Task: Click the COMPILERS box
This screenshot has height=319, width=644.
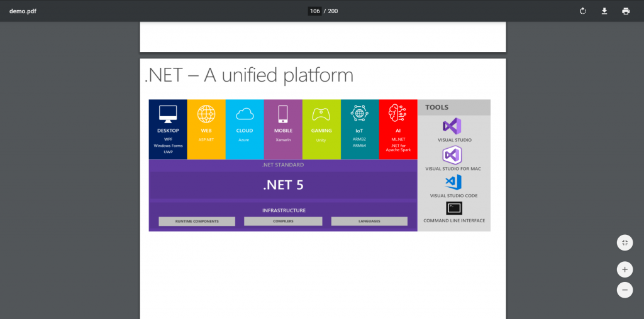Action: point(283,222)
